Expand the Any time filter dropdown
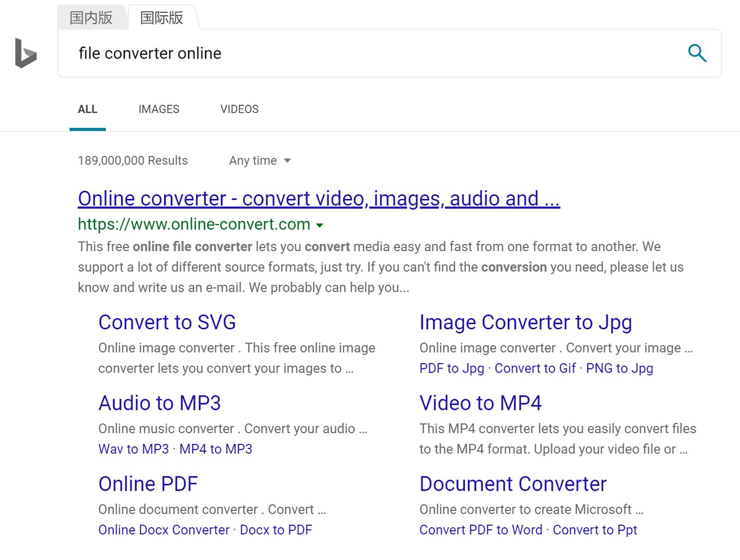This screenshot has width=740, height=560. click(260, 160)
